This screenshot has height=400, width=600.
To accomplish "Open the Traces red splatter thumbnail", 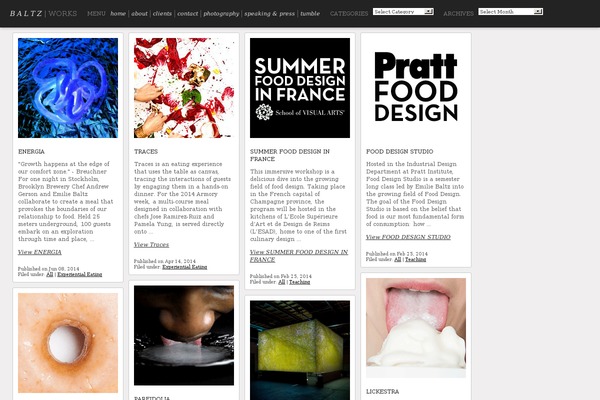I will click(x=184, y=88).
